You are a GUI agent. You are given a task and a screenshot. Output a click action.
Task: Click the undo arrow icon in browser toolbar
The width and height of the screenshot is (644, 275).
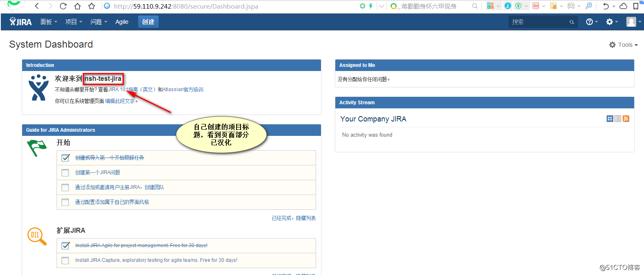click(x=606, y=6)
